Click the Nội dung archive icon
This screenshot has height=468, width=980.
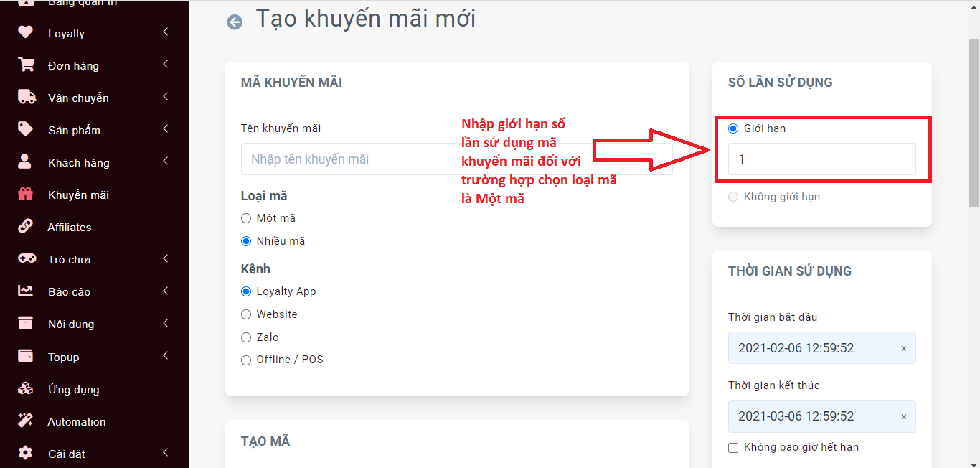25,323
